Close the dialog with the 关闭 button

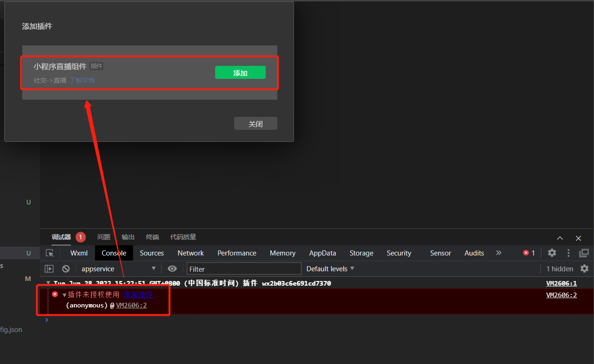click(255, 124)
